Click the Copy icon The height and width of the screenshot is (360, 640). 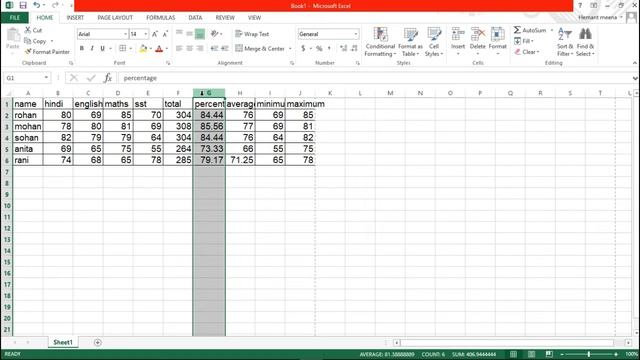pos(28,41)
